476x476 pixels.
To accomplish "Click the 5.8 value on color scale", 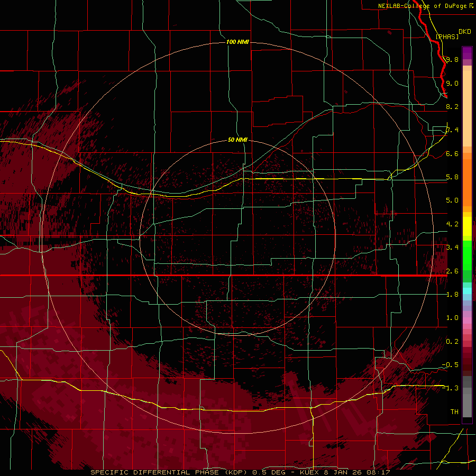I will click(452, 177).
